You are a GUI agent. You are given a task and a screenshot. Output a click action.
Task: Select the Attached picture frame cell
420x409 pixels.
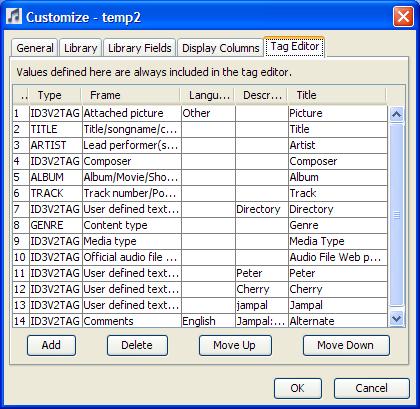(132, 113)
